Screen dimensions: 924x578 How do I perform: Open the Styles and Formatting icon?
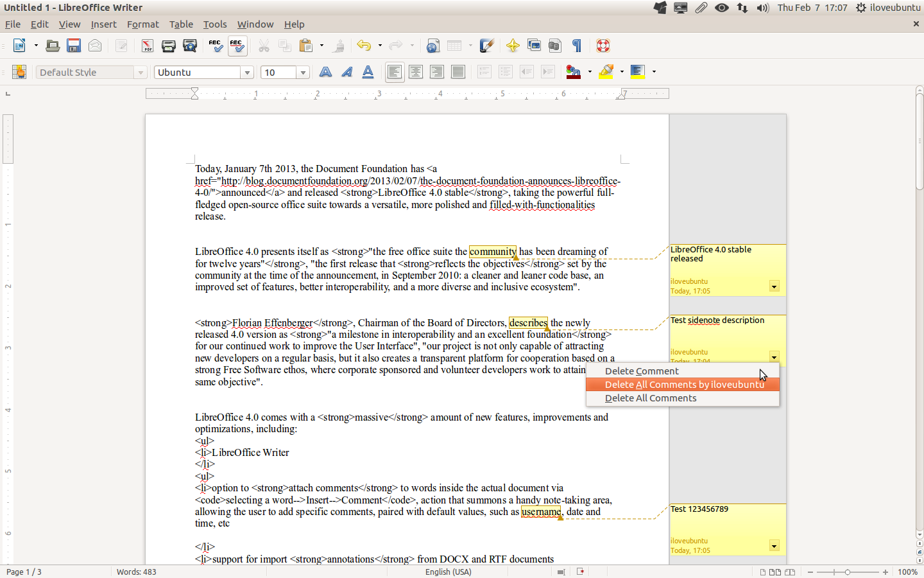point(19,72)
